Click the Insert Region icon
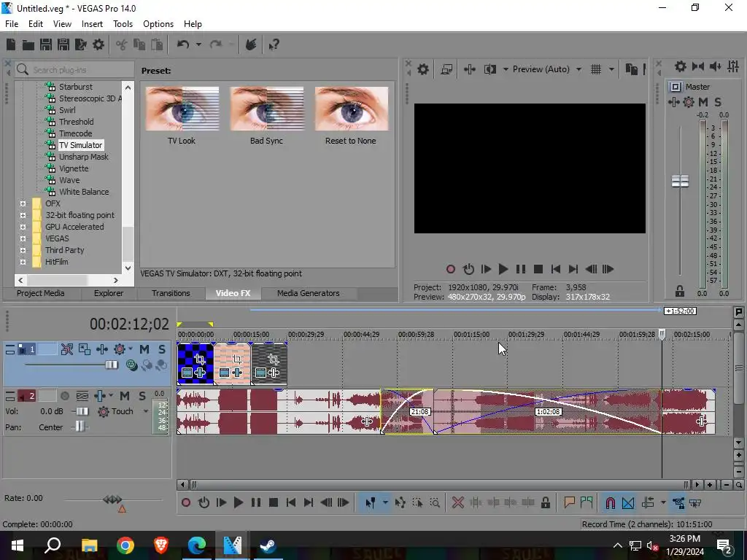 pos(587,502)
